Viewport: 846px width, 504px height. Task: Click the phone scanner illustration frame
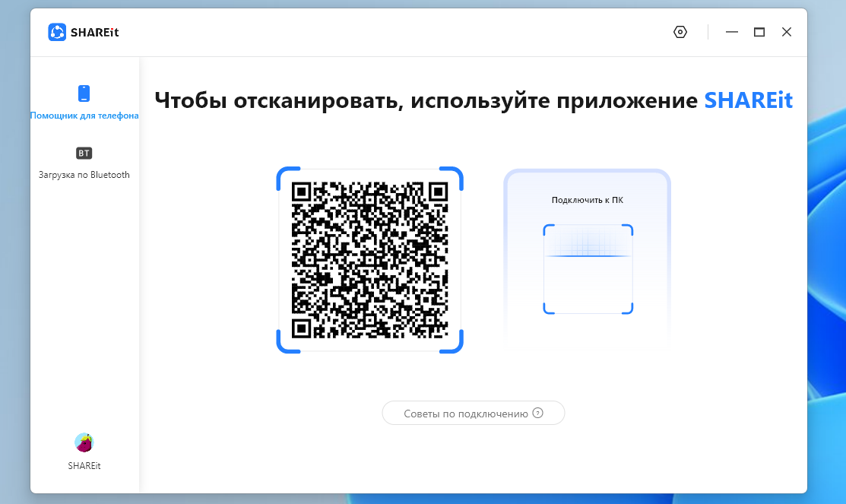588,269
